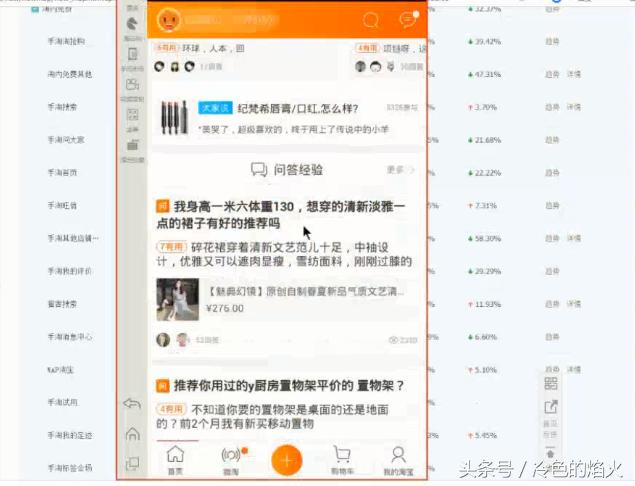Open the 魅典幻镜 product listing title
635x486 pixels.
pos(305,291)
